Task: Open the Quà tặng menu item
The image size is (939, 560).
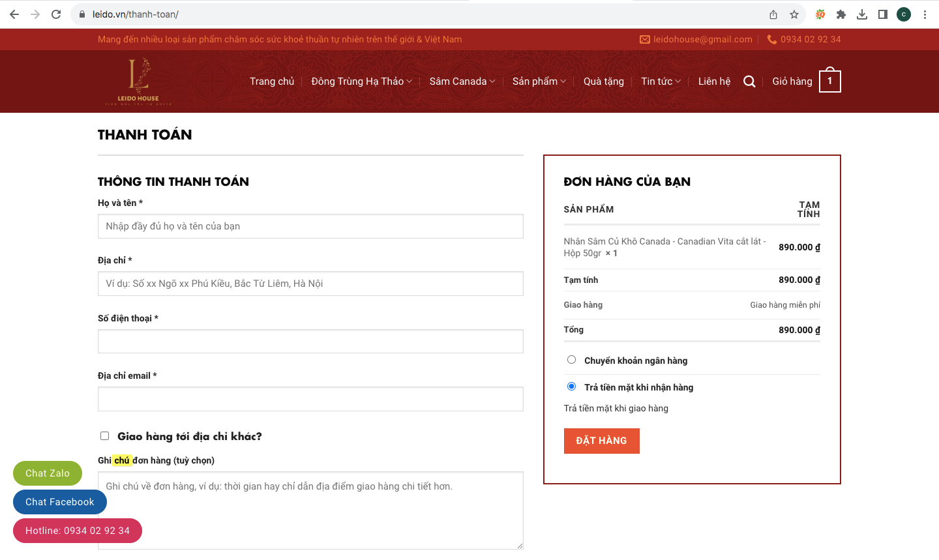Action: [604, 81]
